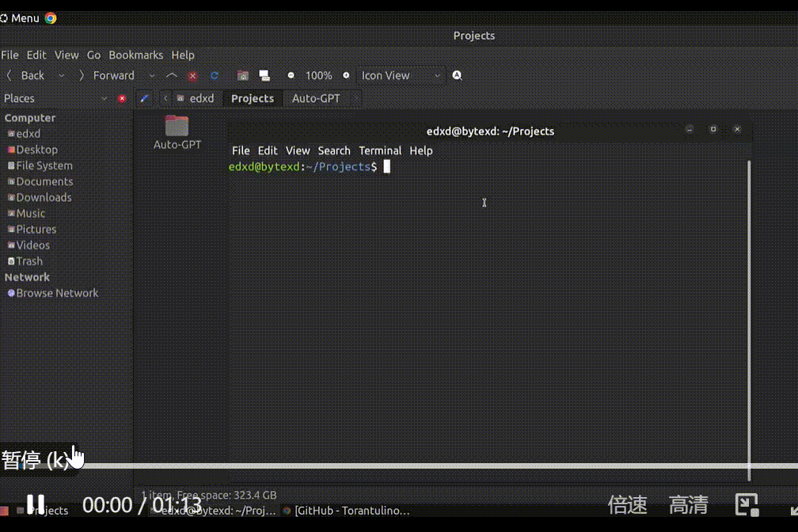
Task: Stop loading the current location
Action: [x=192, y=75]
